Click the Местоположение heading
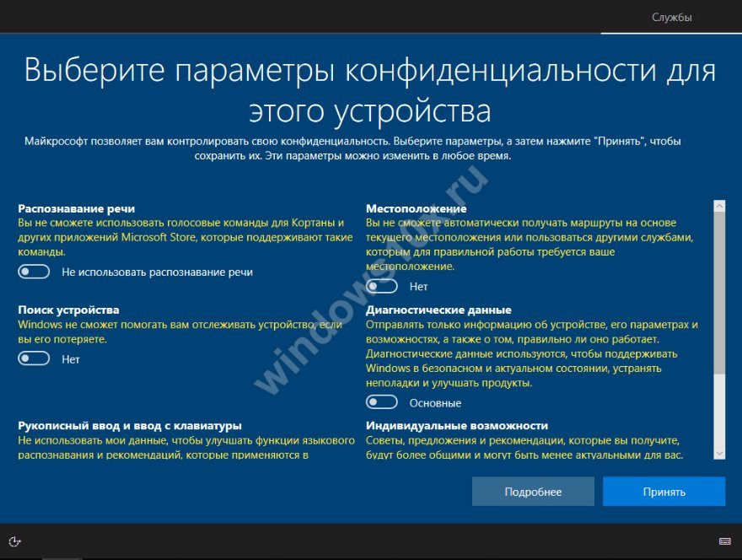 (x=417, y=208)
